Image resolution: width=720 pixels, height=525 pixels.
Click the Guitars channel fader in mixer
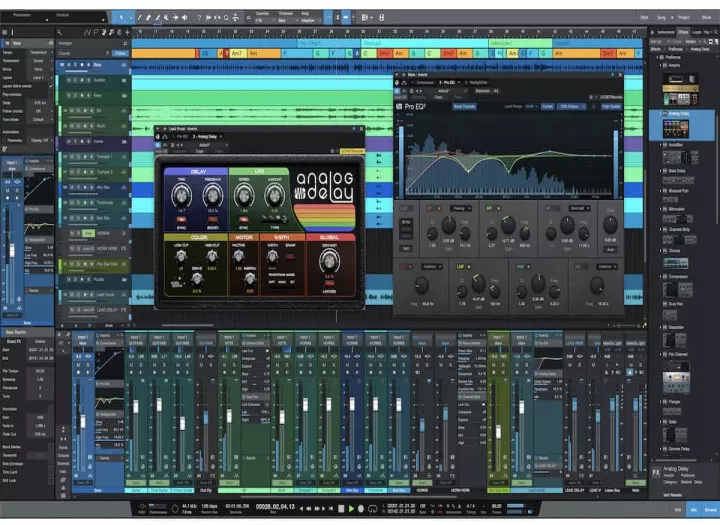coord(136,406)
